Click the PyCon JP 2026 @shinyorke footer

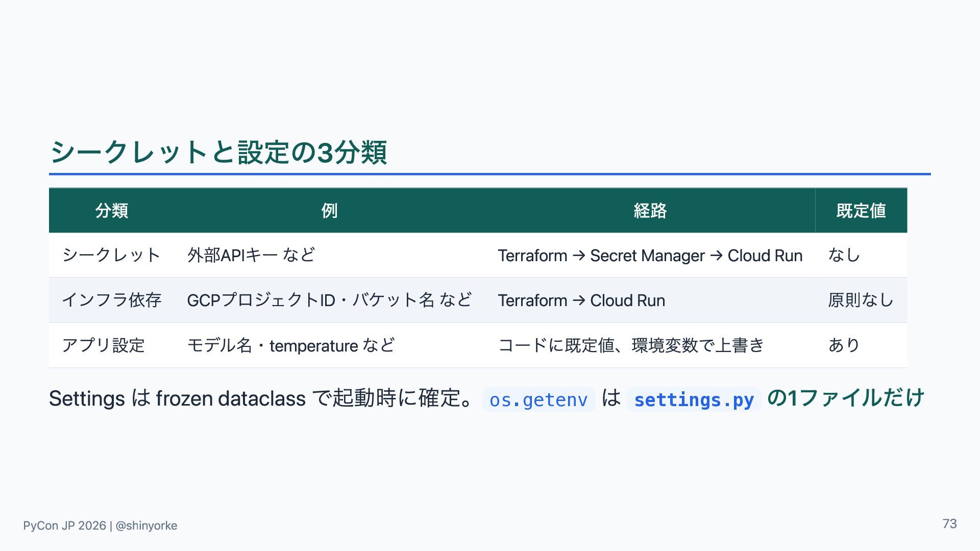point(100,525)
